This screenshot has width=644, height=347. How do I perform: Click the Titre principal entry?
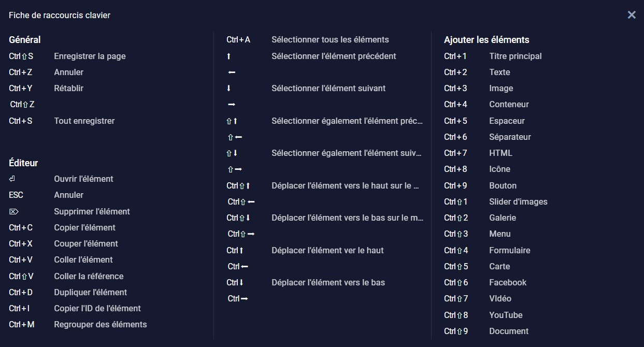(x=516, y=56)
